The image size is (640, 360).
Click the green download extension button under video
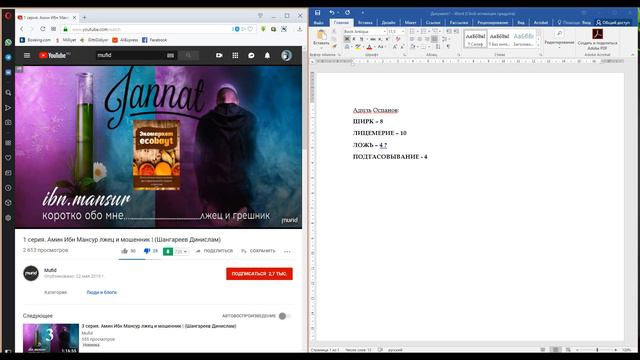168,251
